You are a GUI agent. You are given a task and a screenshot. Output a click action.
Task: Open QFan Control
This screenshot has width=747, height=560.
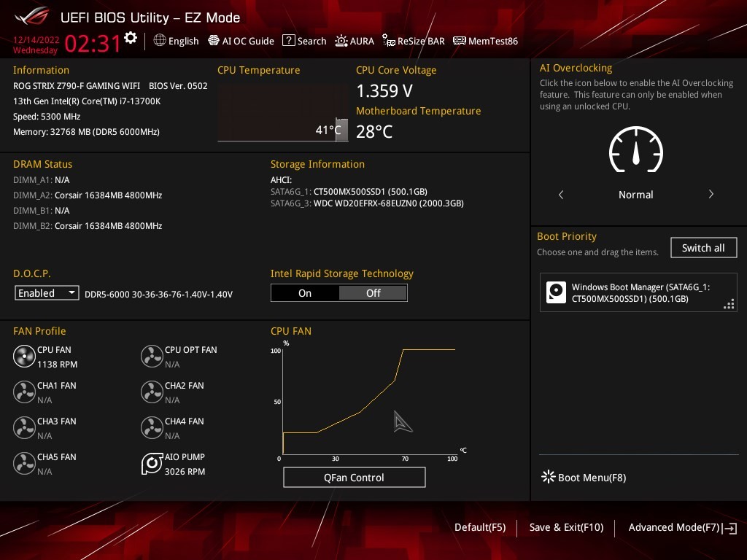(x=354, y=477)
